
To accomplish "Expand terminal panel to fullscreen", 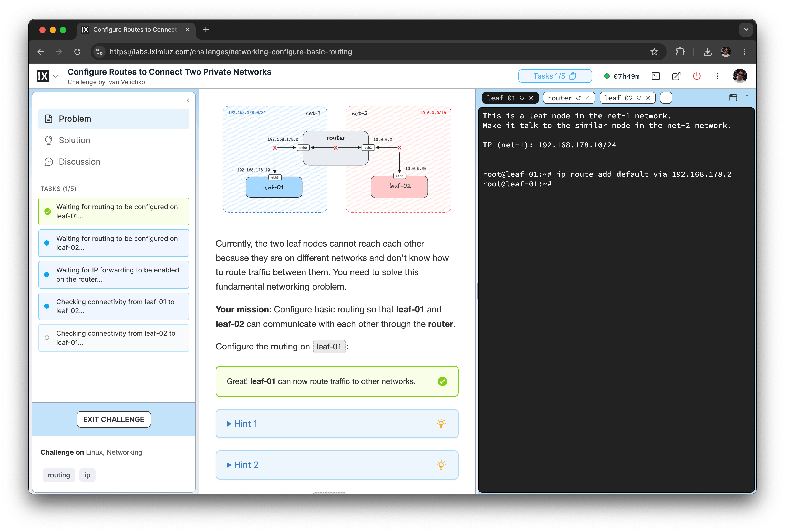I will (x=746, y=98).
